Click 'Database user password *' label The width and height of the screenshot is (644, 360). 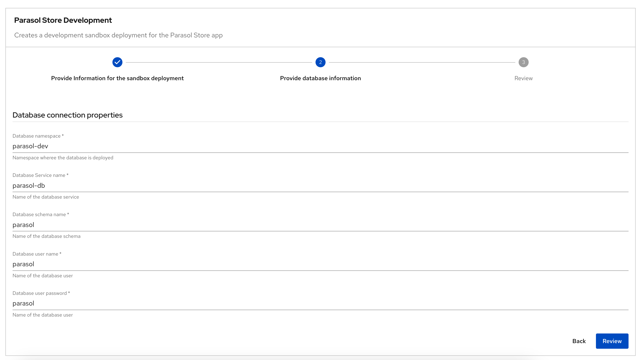pyautogui.click(x=41, y=293)
